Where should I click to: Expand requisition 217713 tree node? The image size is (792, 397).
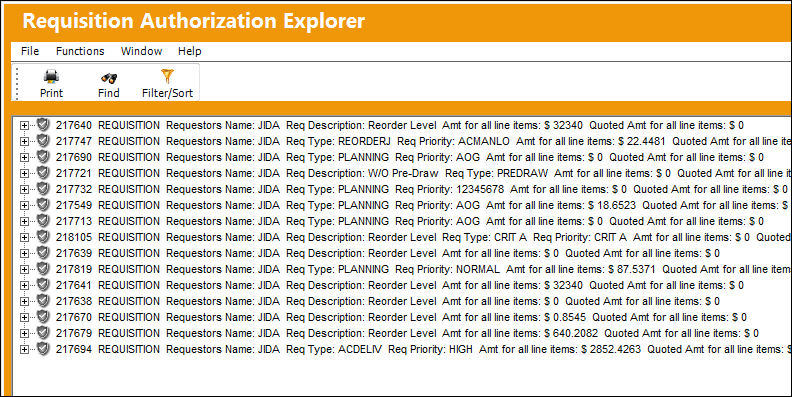(24, 222)
